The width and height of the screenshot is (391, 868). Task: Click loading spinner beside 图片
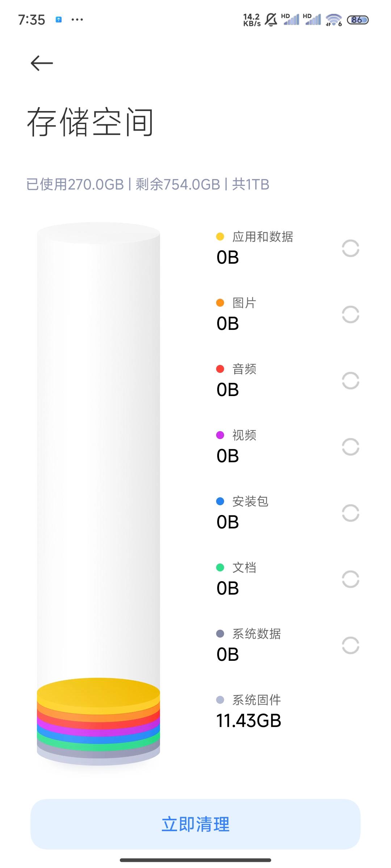[x=350, y=315]
